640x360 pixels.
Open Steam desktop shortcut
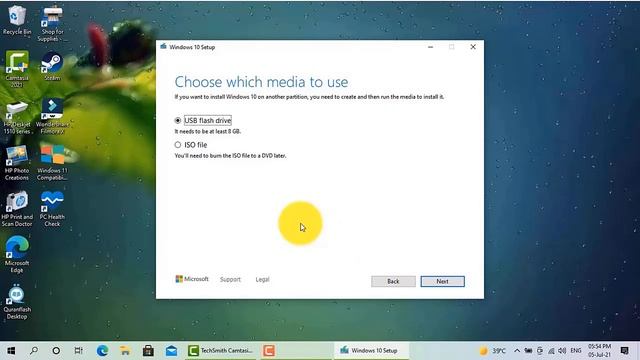point(52,65)
